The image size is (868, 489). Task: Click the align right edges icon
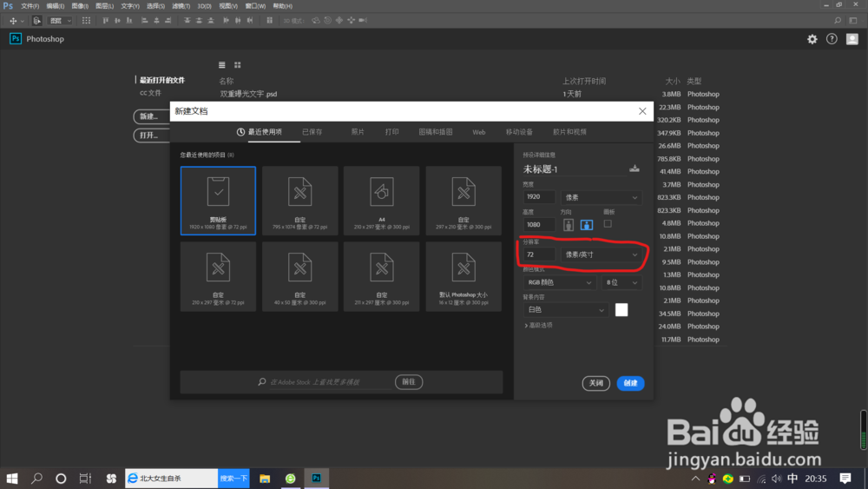coord(168,21)
